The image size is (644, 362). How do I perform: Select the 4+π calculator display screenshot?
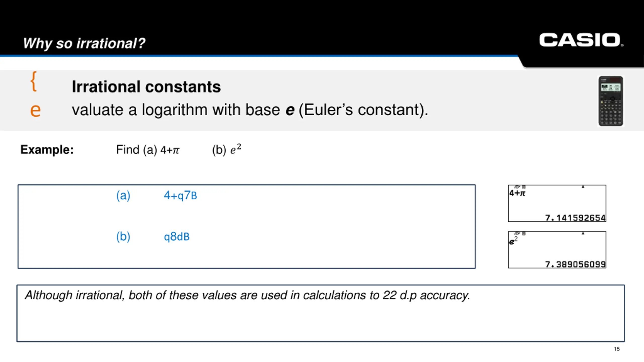pos(557,203)
